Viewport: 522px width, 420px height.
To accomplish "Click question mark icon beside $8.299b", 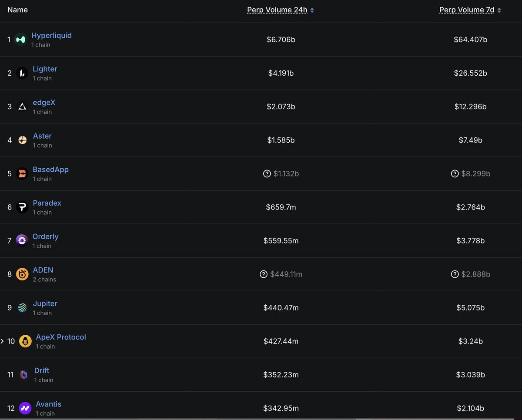I will pyautogui.click(x=455, y=173).
